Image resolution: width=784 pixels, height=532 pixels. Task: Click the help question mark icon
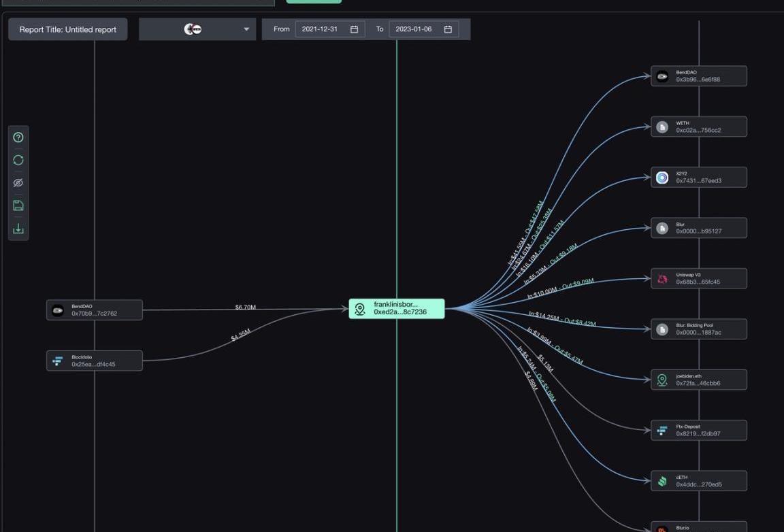(18, 137)
